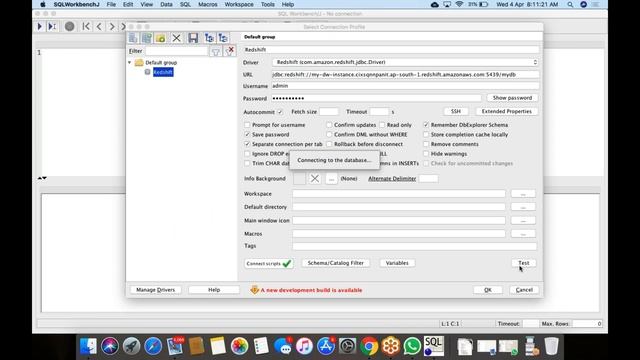Click the Info Background color swatch
The width and height of the screenshot is (640, 360).
pyautogui.click(x=299, y=179)
